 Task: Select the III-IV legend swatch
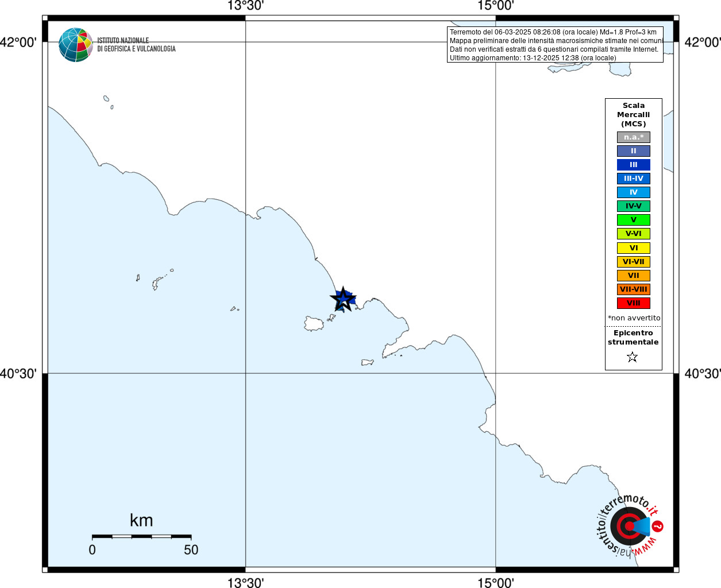(634, 179)
